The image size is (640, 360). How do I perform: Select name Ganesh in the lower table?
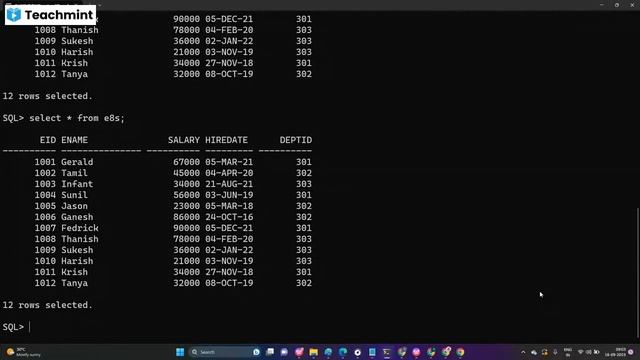click(x=77, y=217)
